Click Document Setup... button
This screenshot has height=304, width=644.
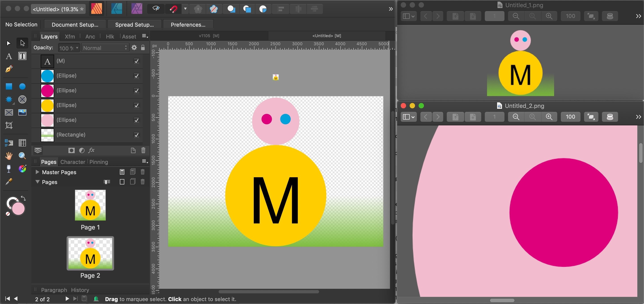[75, 25]
